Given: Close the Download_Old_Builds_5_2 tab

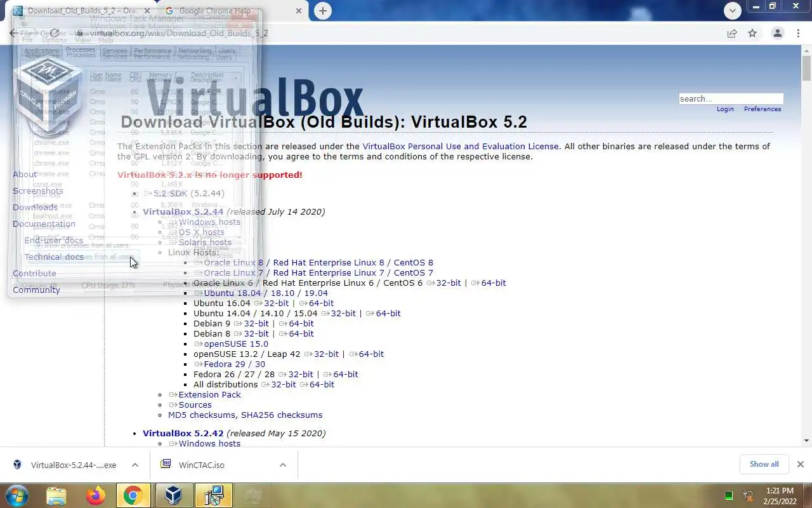Looking at the screenshot, I should click(147, 11).
